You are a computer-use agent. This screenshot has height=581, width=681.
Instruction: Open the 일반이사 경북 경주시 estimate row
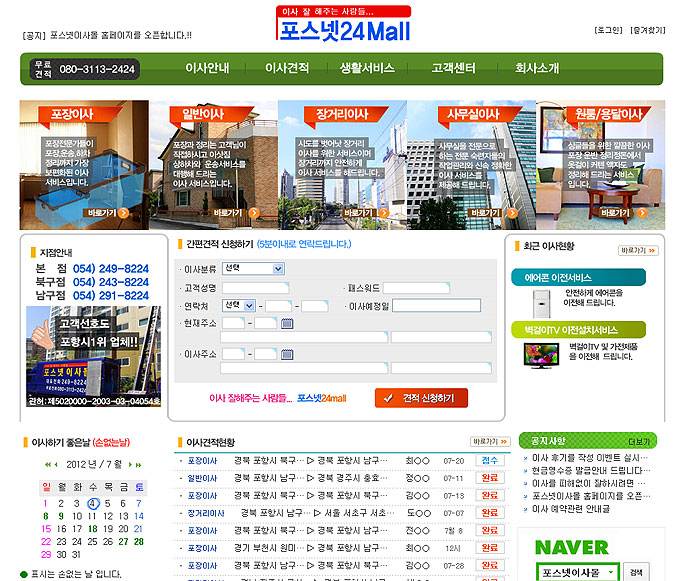(x=341, y=478)
